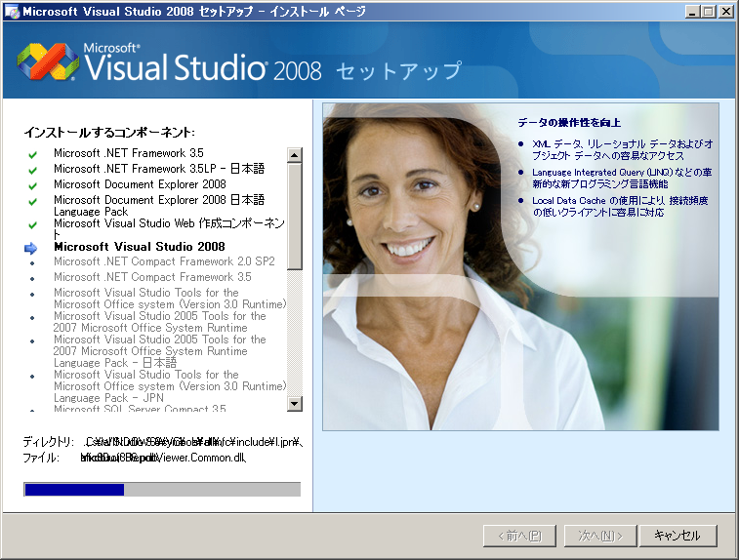Image resolution: width=739 pixels, height=560 pixels.
Task: Click the installation progress bar
Action: pyautogui.click(x=162, y=490)
